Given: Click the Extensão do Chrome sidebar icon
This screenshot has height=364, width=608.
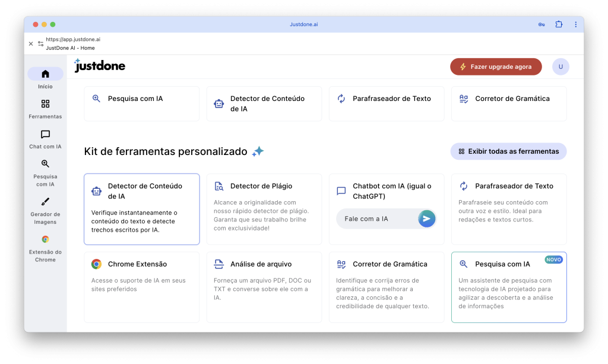Looking at the screenshot, I should tap(45, 239).
